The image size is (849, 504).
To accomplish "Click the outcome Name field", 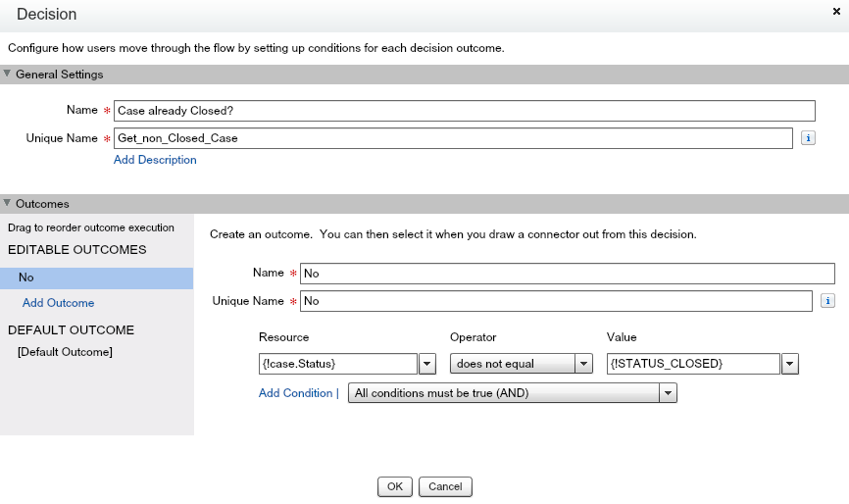I will pyautogui.click(x=567, y=274).
